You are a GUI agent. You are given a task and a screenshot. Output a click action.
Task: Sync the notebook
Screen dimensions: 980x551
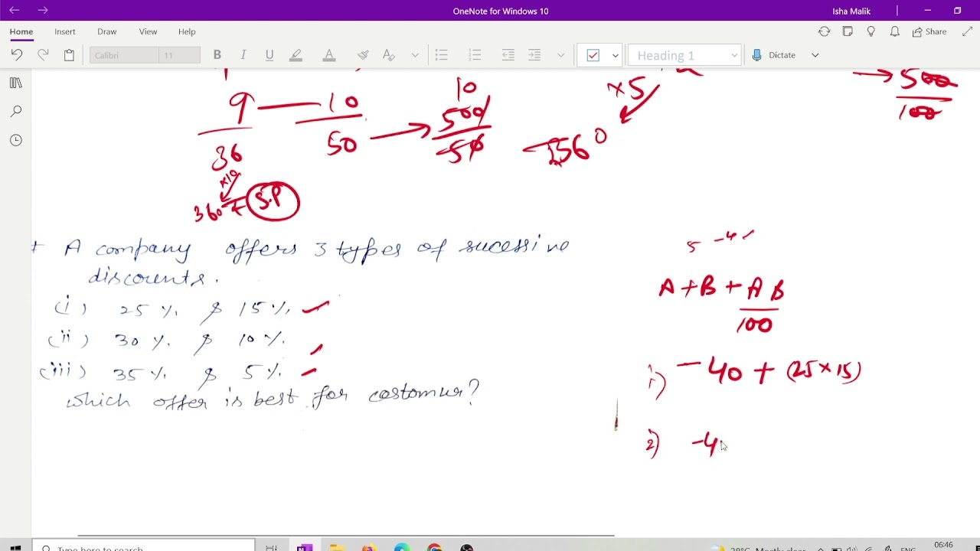pyautogui.click(x=824, y=31)
